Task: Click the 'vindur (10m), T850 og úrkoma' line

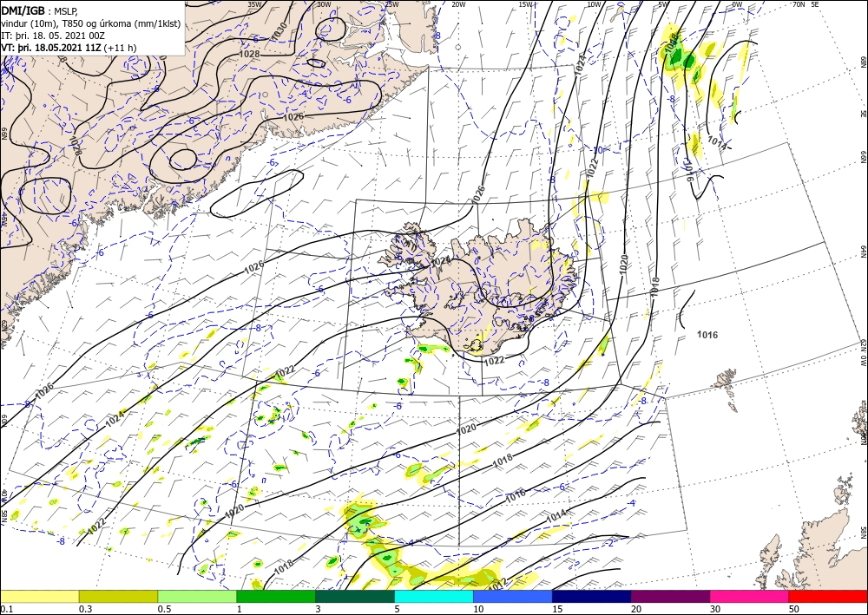Action: click(x=91, y=23)
